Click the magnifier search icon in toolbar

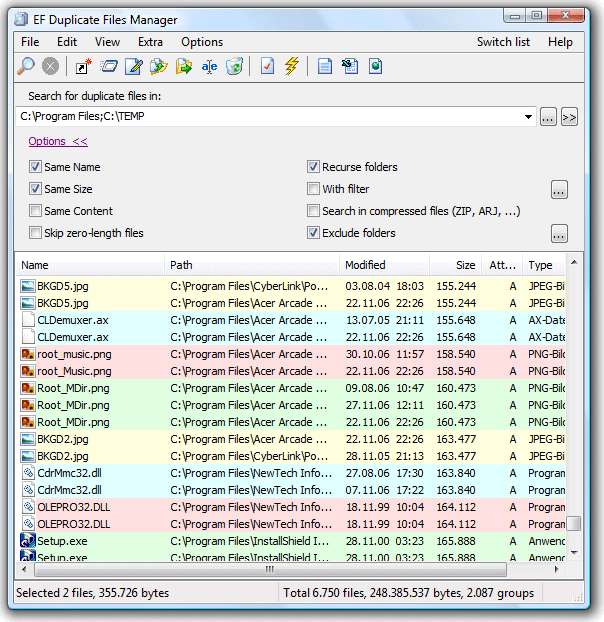26,66
